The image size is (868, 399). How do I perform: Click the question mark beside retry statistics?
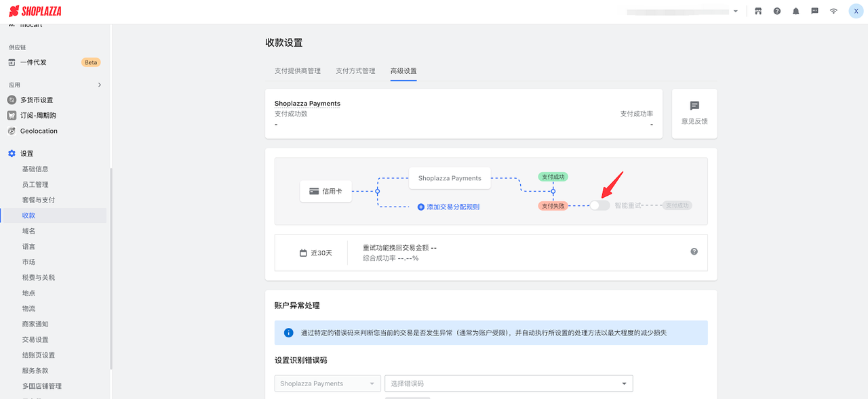pos(694,251)
